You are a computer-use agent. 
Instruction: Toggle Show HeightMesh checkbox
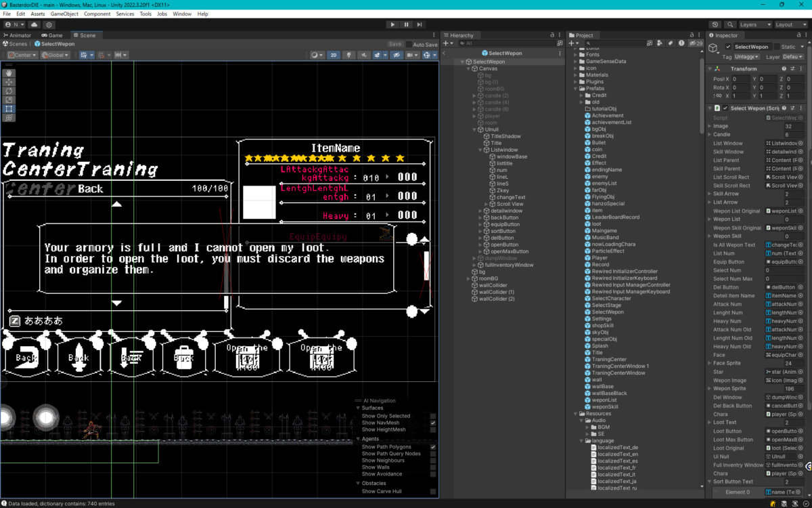coord(433,429)
